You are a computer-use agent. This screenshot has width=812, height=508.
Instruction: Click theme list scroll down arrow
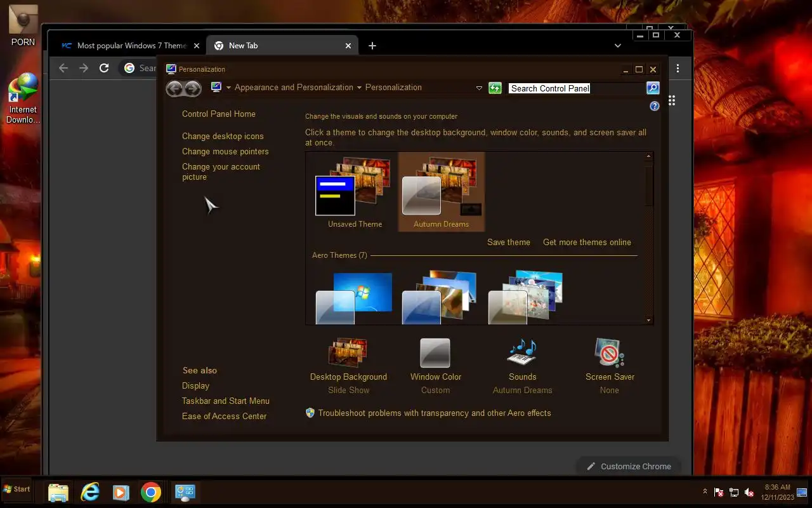pyautogui.click(x=648, y=320)
